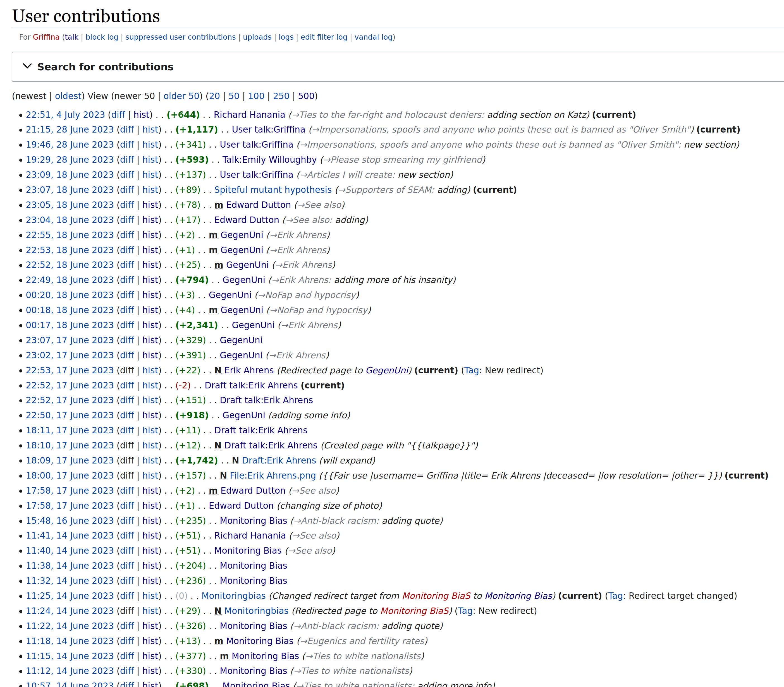This screenshot has width=784, height=687.
Task: Show 20 contributions per page
Action: [x=214, y=96]
